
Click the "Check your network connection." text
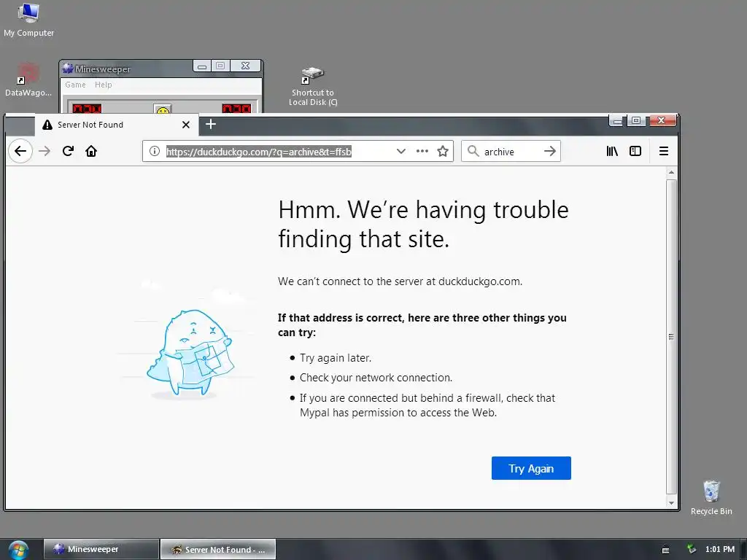(x=376, y=378)
